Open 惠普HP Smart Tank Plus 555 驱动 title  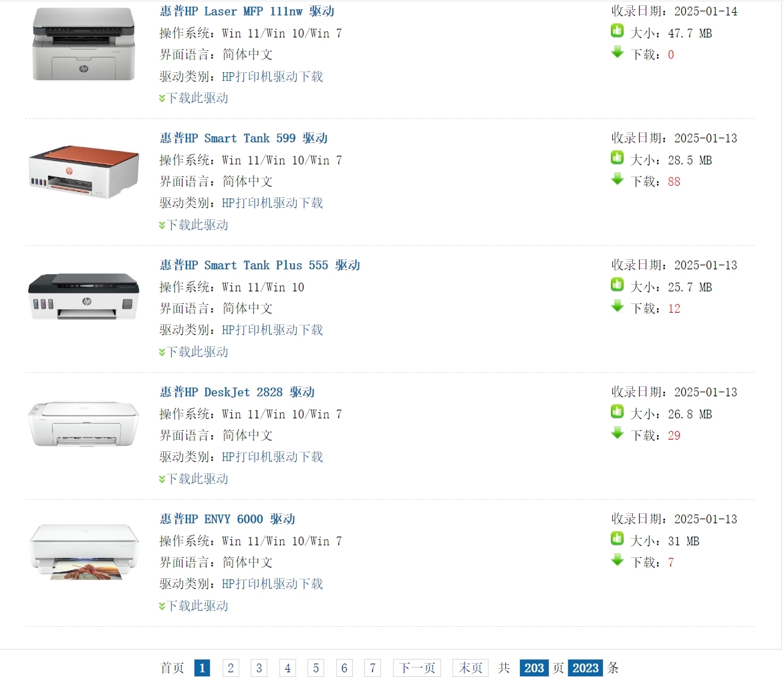point(260,265)
